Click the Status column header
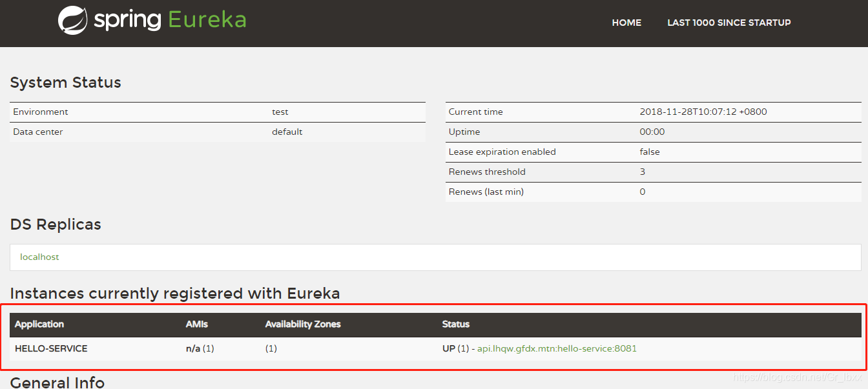 [x=456, y=324]
